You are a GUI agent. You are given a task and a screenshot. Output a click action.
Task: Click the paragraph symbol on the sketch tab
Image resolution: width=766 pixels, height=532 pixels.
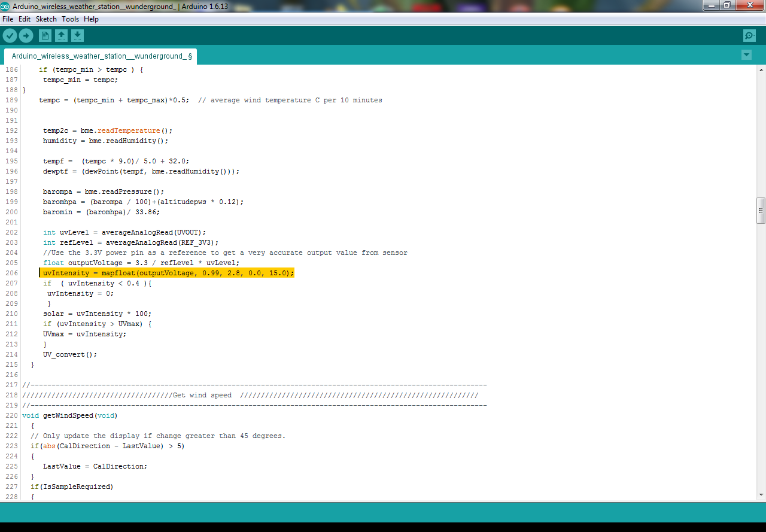(x=190, y=56)
